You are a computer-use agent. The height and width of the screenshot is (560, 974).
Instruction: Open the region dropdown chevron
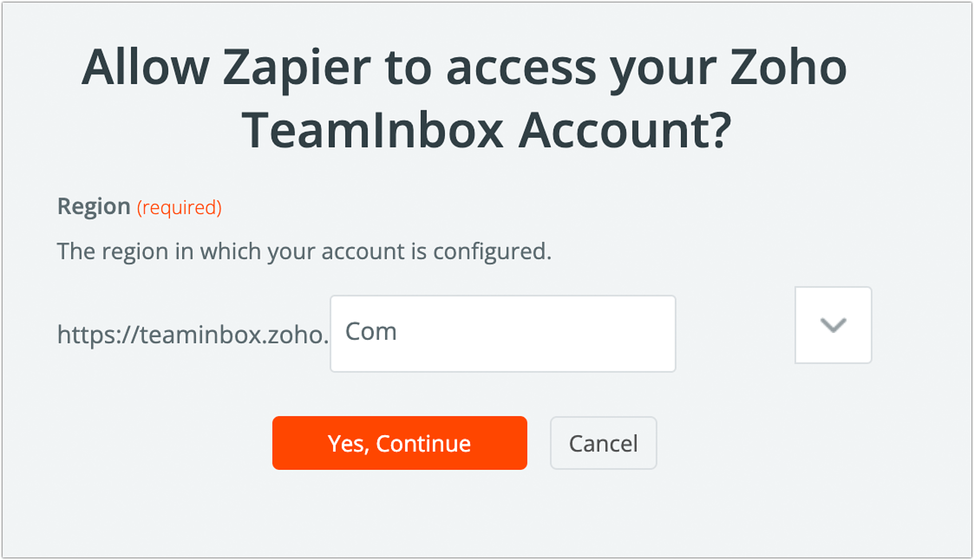[833, 325]
